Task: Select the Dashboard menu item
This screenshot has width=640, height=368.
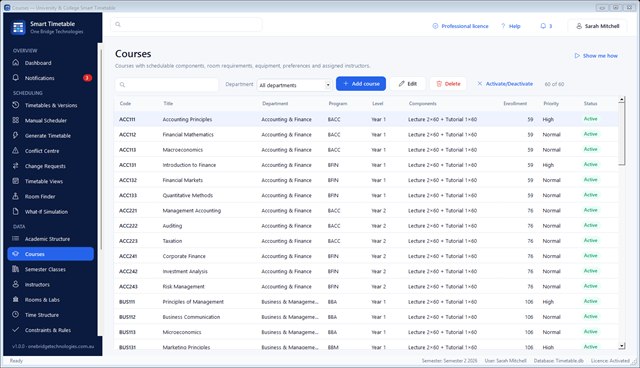Action: click(51, 62)
